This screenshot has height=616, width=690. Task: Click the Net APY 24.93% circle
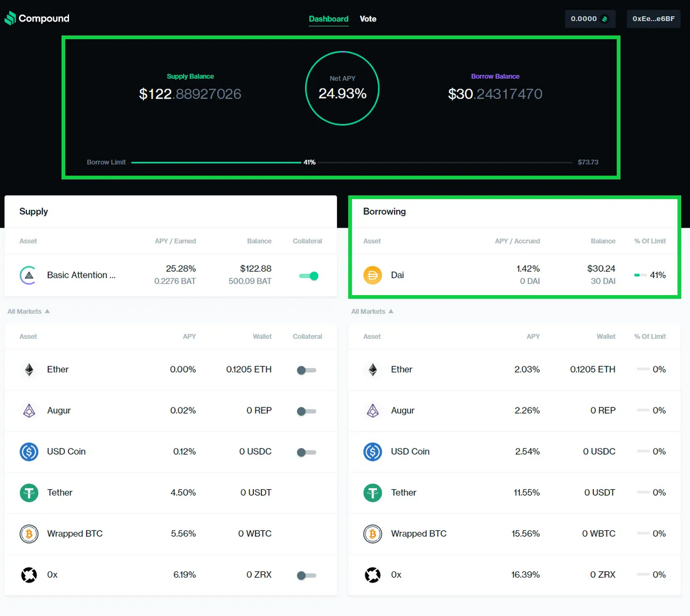tap(342, 88)
